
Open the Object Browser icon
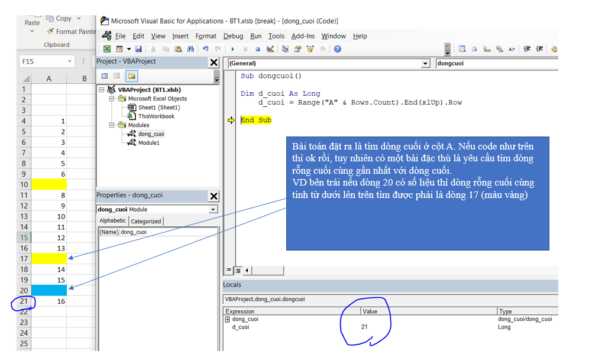point(310,49)
